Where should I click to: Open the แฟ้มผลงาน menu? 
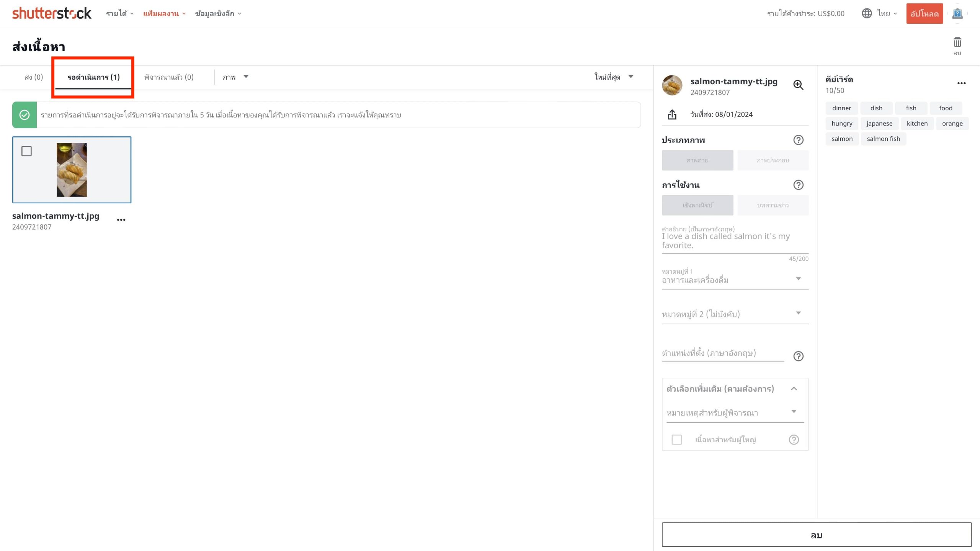[164, 13]
